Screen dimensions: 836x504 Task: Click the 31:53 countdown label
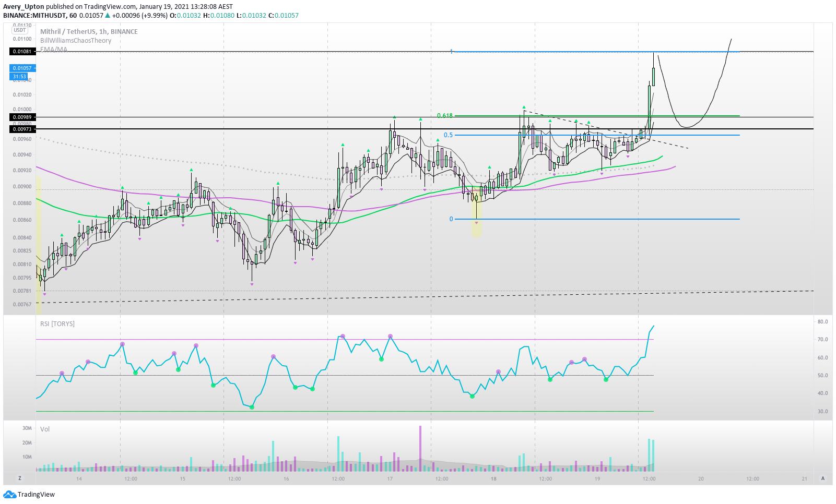19,76
